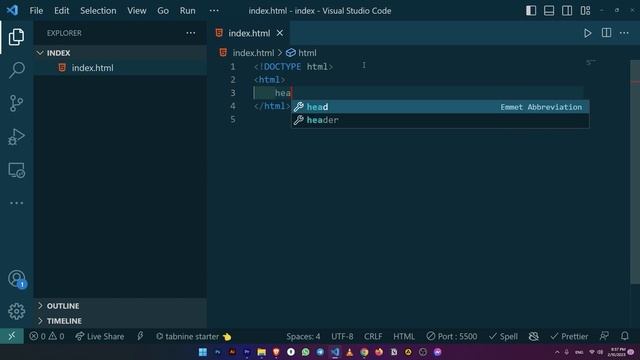The height and width of the screenshot is (360, 640).
Task: Click line number 5 in gutter
Action: tap(233, 119)
